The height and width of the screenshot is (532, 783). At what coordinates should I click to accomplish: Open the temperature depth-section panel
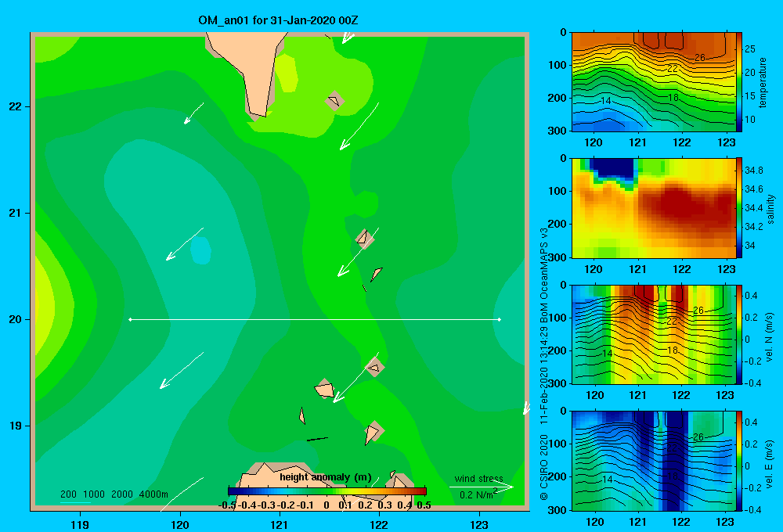coord(654,82)
